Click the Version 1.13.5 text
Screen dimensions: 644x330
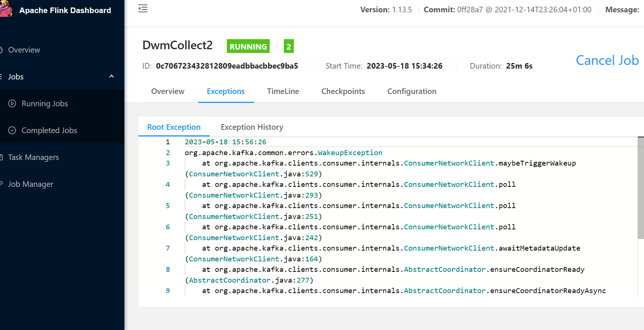click(x=386, y=10)
